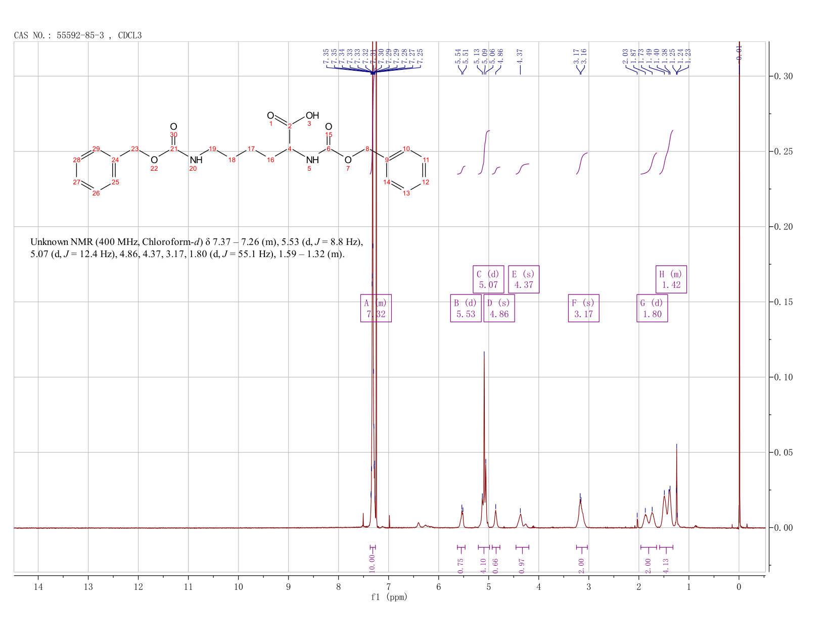The height and width of the screenshot is (644, 834).
Task: Select y-axis tick label "0.30"
Action: point(783,76)
